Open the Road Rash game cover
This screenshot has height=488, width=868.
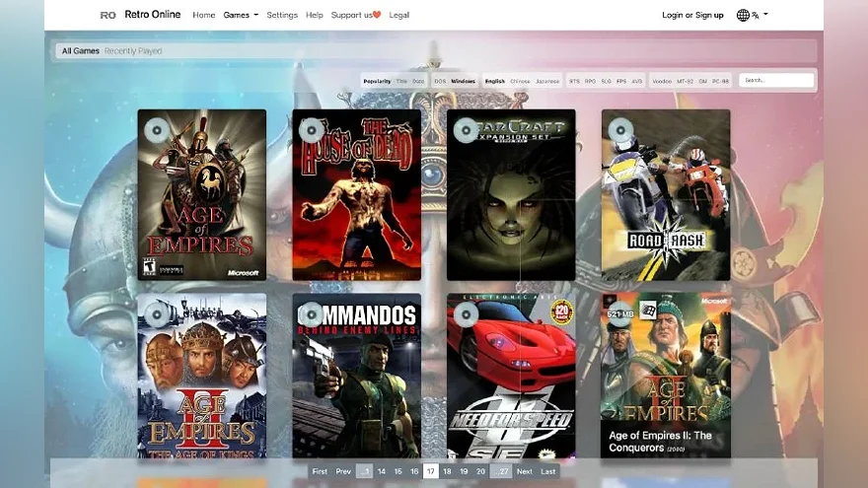pyautogui.click(x=666, y=195)
